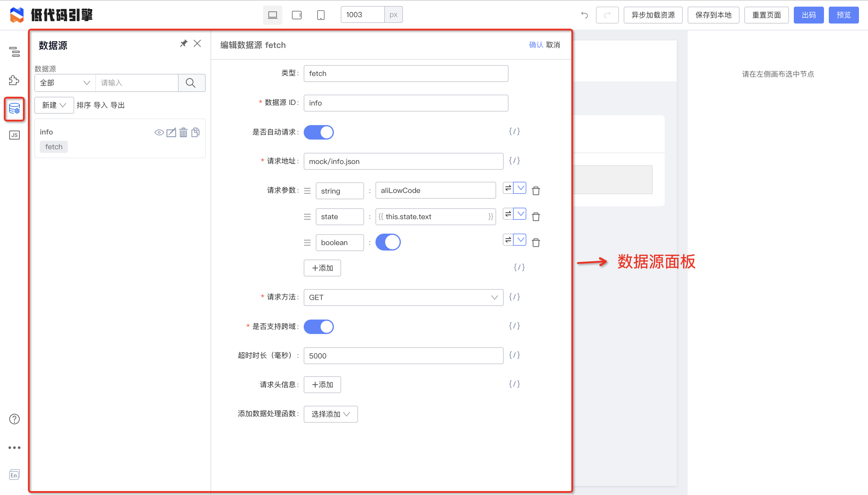The width and height of the screenshot is (868, 495).
Task: Disable the cross-domain support switch
Action: tap(318, 326)
